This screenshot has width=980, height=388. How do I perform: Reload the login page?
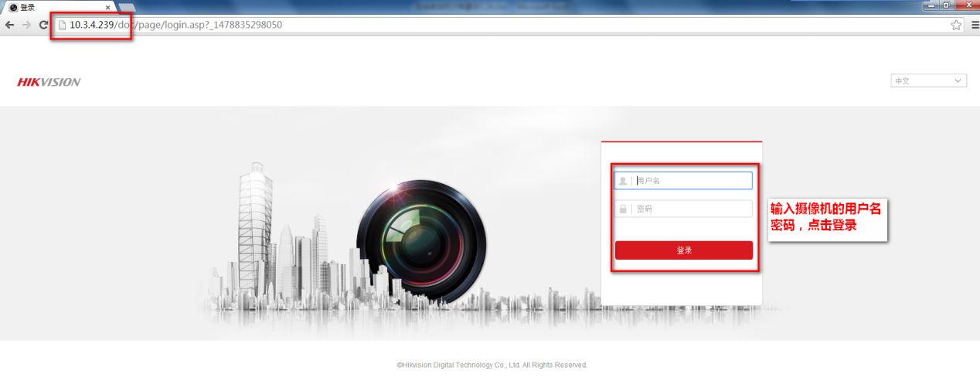43,25
